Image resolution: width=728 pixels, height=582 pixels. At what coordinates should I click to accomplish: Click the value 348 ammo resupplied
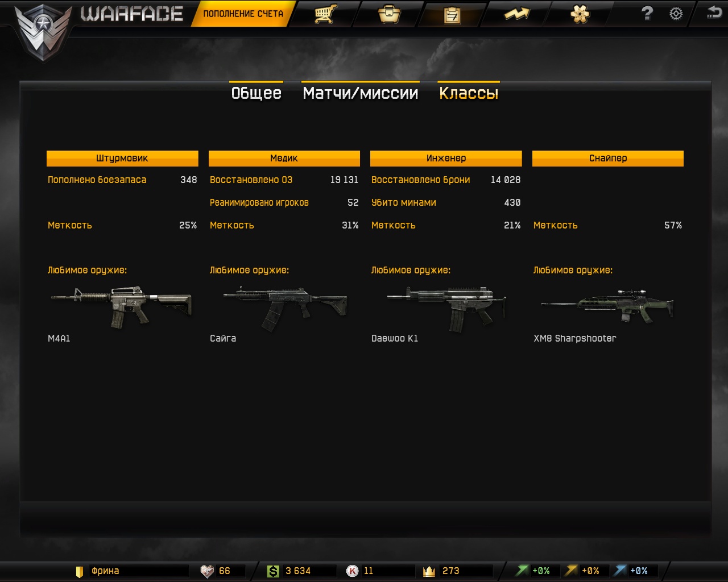(188, 180)
